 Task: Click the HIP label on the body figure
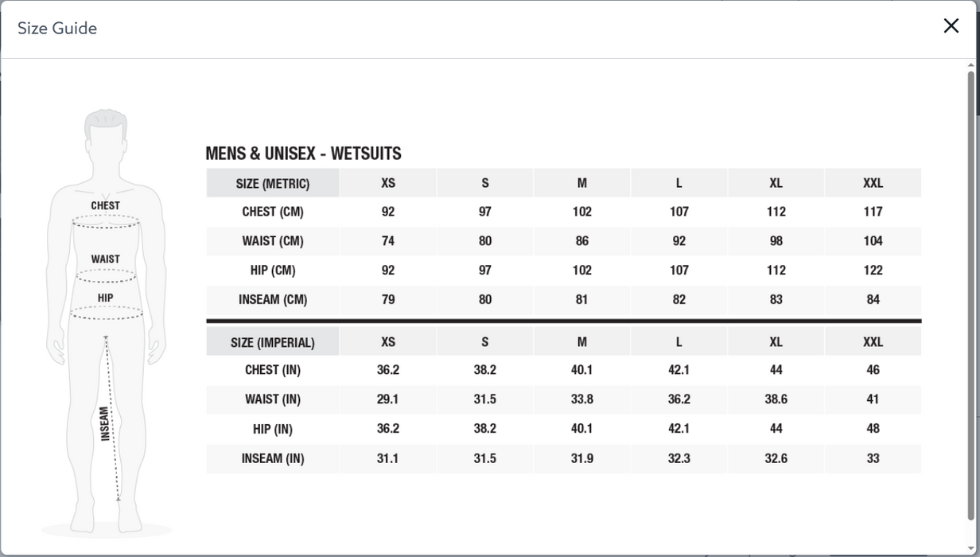(105, 298)
